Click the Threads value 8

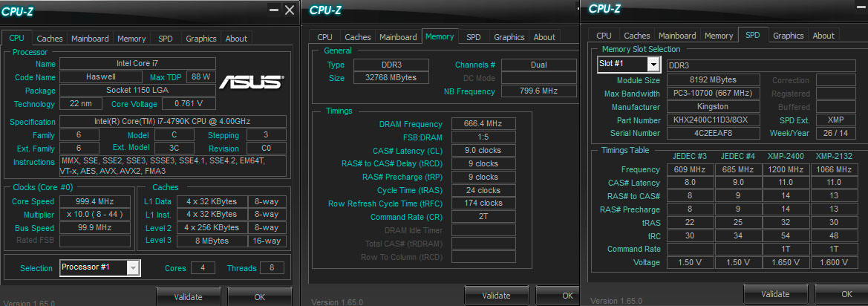click(x=272, y=268)
